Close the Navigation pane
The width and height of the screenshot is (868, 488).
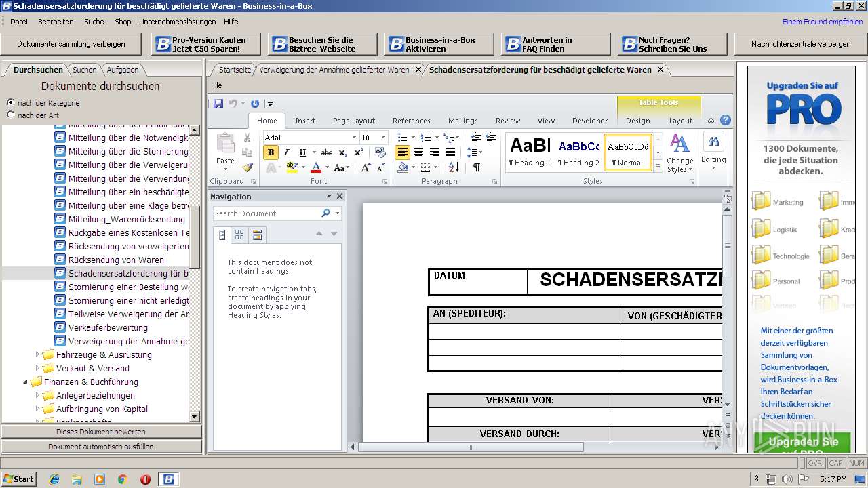(340, 196)
